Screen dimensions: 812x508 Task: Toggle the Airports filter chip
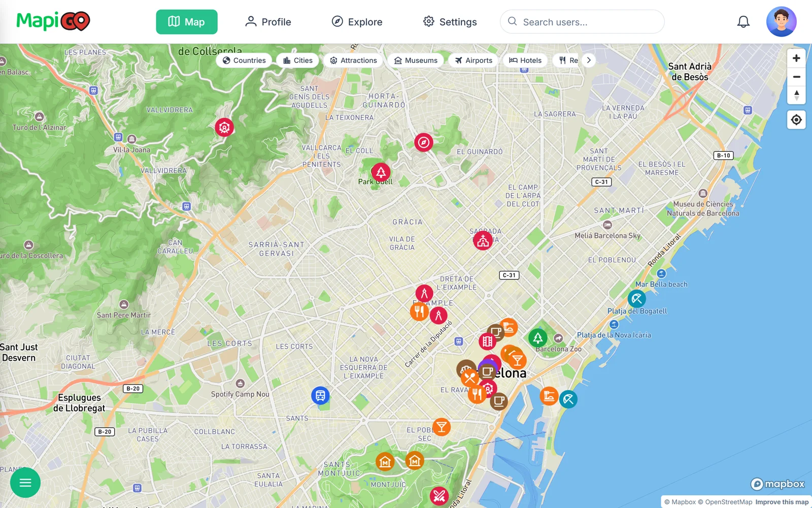[x=473, y=60]
